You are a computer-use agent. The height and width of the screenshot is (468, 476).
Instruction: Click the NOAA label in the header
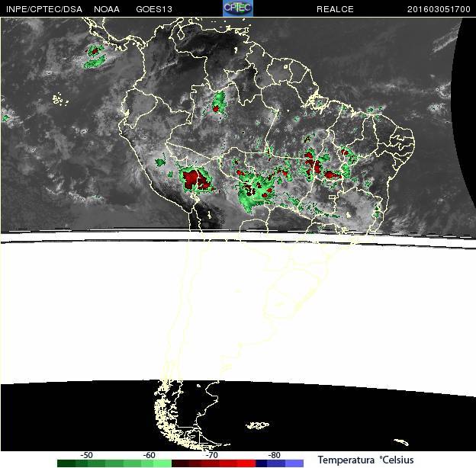(107, 9)
